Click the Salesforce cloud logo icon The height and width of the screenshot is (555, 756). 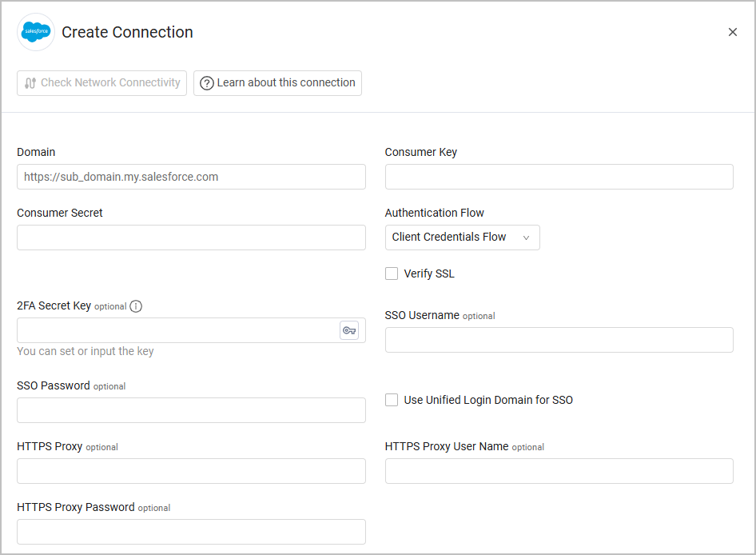36,33
